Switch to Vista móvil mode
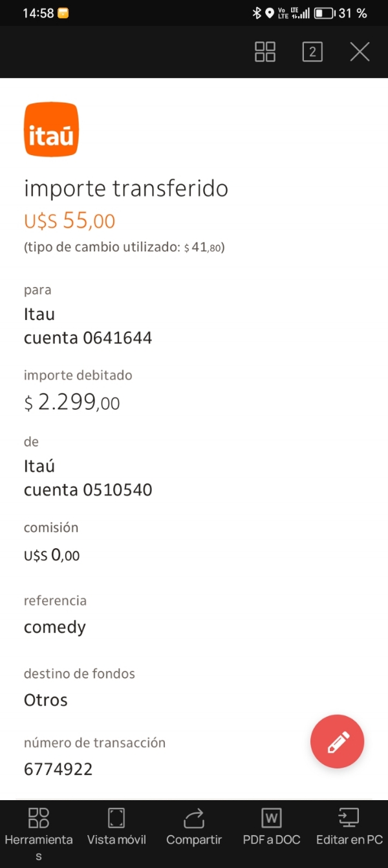This screenshot has height=868, width=388. point(116,827)
